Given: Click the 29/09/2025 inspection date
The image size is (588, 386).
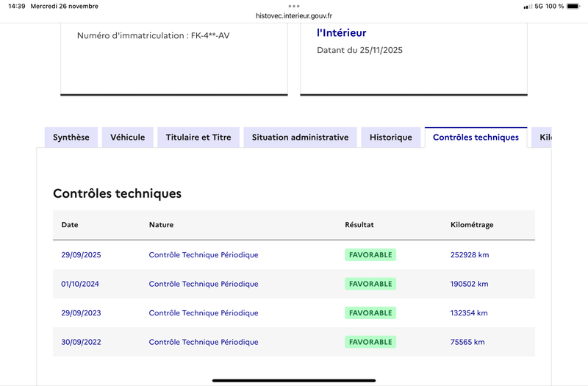Looking at the screenshot, I should coord(81,255).
